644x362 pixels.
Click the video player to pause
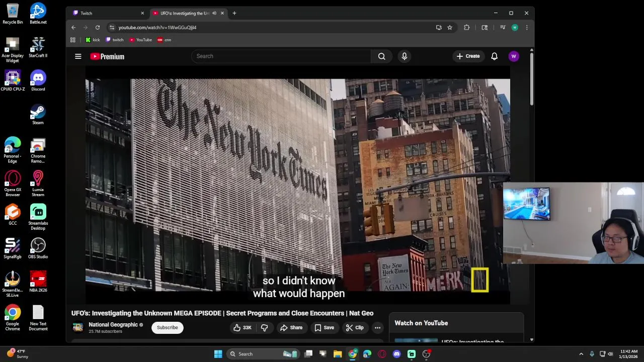(297, 185)
